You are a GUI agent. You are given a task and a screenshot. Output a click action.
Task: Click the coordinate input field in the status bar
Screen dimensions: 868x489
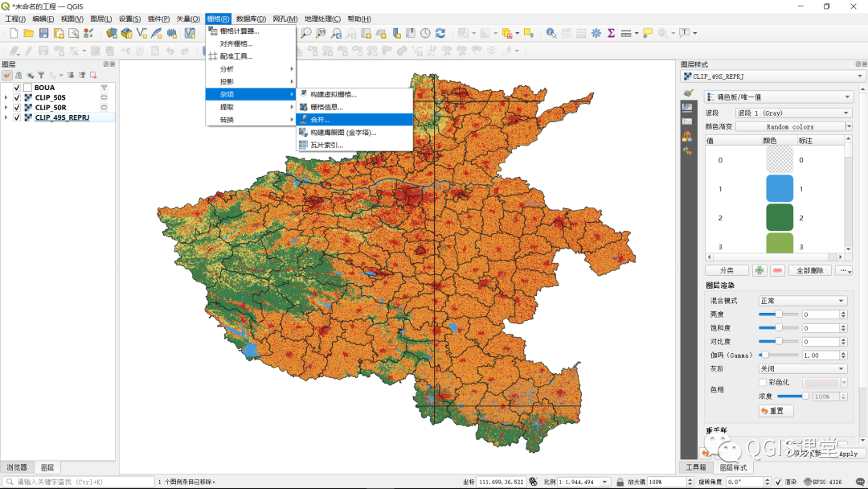click(x=501, y=482)
